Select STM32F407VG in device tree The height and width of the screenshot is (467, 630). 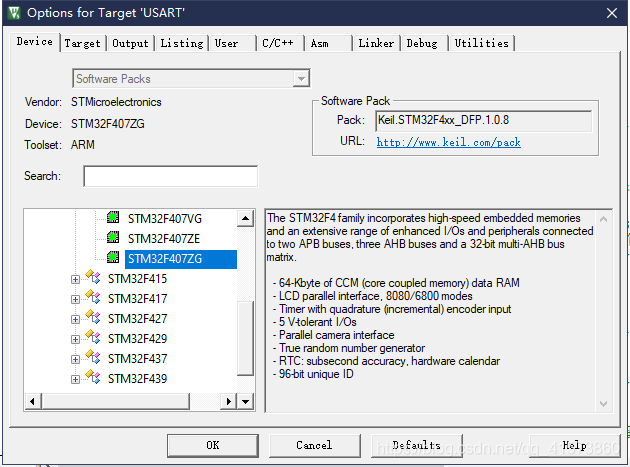[x=165, y=219]
